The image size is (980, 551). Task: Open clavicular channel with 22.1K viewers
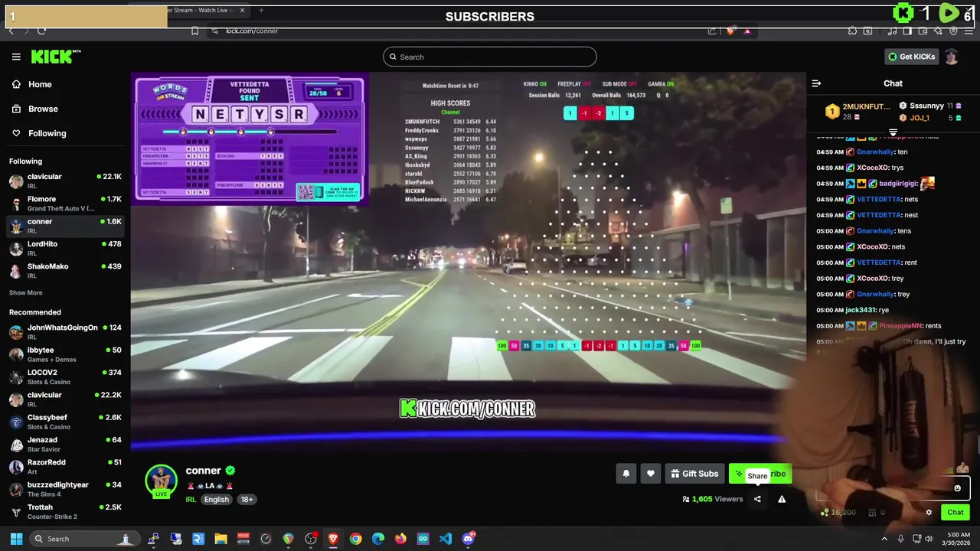[x=65, y=181]
